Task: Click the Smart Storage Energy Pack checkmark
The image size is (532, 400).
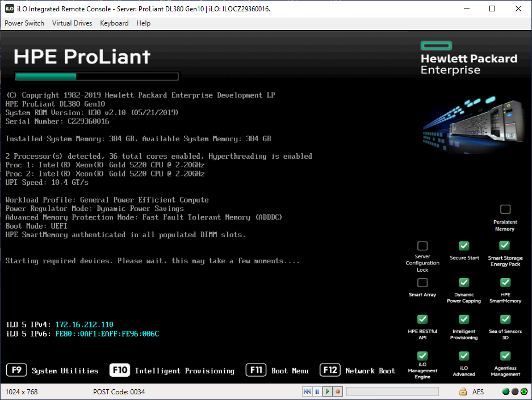Action: point(505,246)
